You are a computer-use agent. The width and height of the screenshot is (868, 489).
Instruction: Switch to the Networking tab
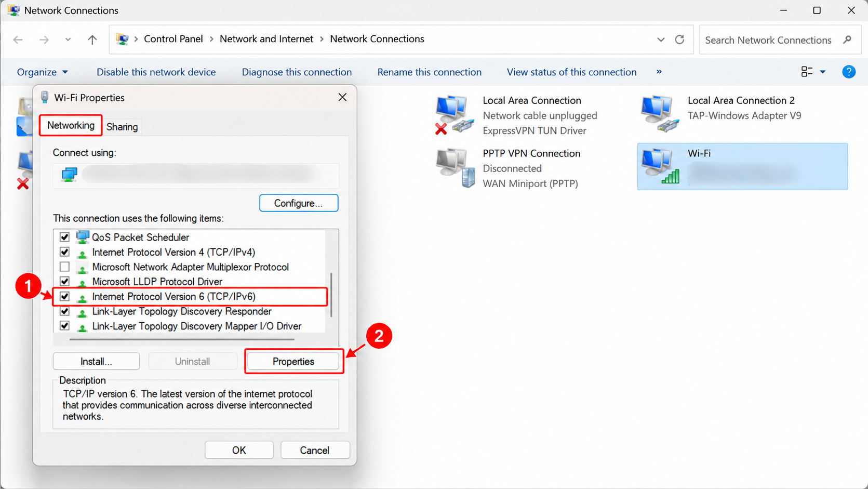pyautogui.click(x=71, y=125)
